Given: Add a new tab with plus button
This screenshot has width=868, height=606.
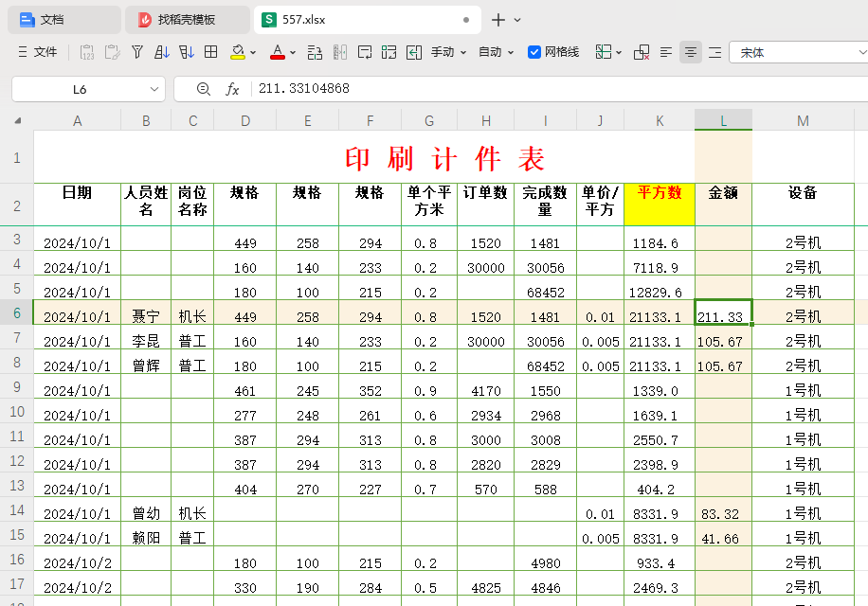Looking at the screenshot, I should [498, 20].
